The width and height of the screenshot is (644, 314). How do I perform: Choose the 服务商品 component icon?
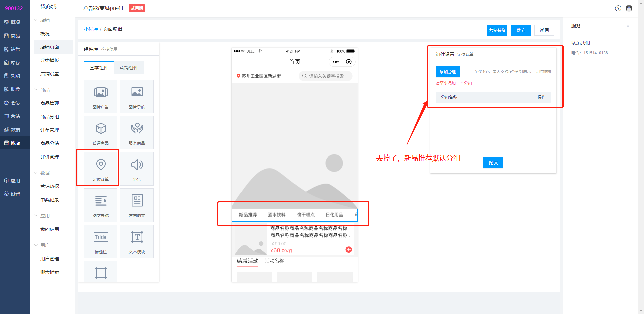(x=137, y=129)
